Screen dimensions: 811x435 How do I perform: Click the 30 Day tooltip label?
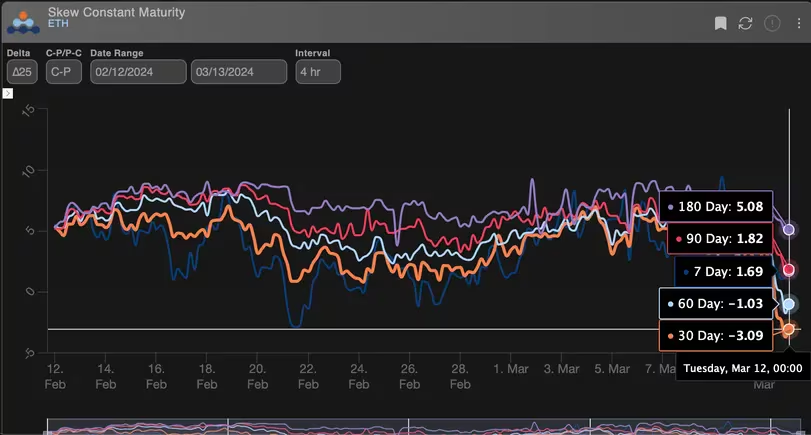click(x=716, y=335)
